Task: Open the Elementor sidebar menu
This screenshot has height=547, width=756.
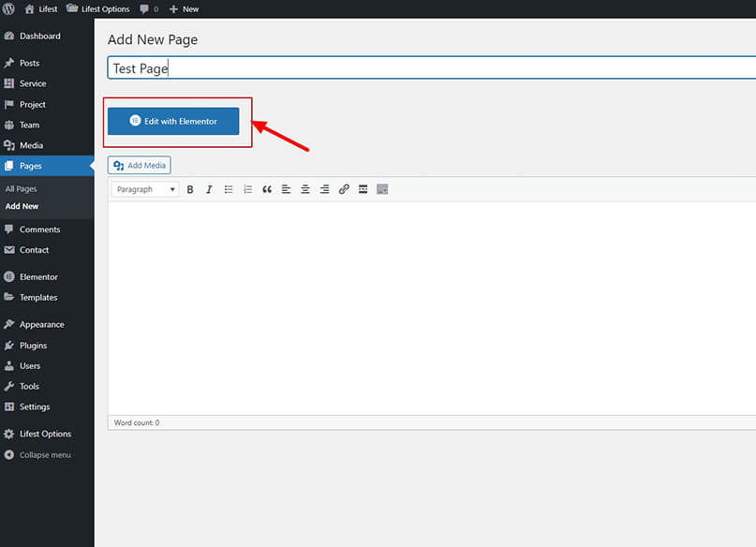Action: (47, 277)
